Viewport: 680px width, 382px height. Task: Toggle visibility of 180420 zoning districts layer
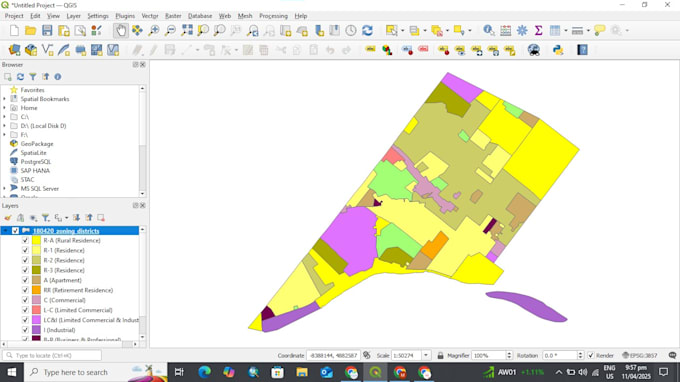16,231
